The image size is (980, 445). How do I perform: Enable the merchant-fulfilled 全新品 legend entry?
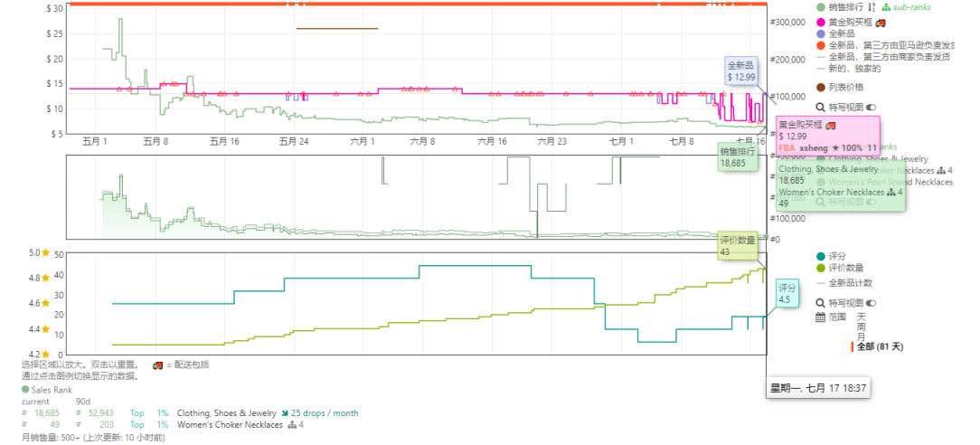884,56
